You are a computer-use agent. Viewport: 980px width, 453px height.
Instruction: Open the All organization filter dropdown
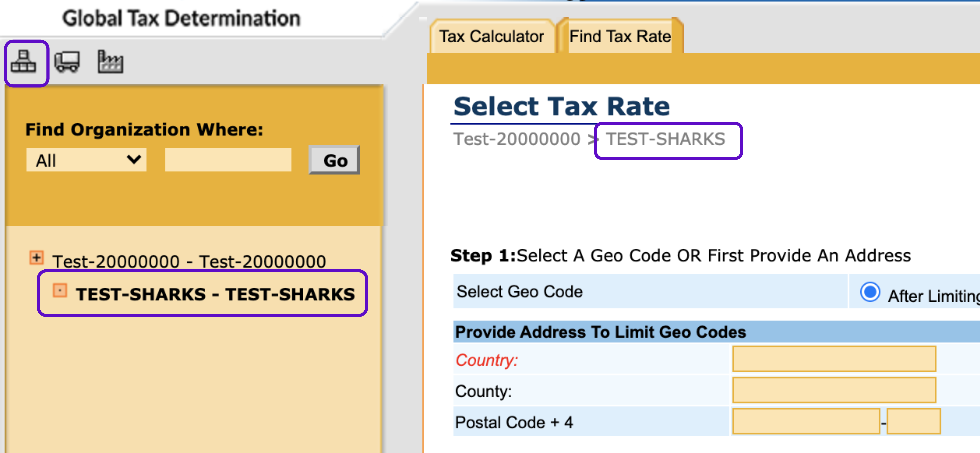click(86, 160)
